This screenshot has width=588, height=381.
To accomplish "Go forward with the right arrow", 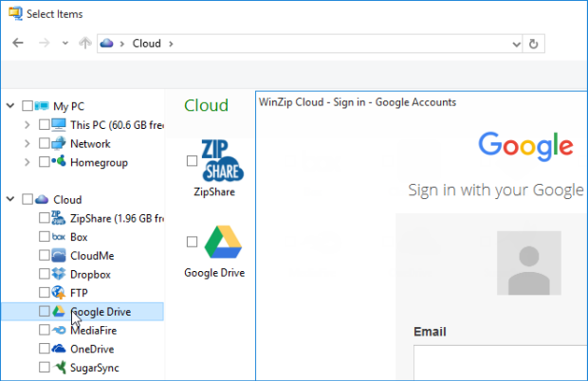I will click(x=44, y=43).
